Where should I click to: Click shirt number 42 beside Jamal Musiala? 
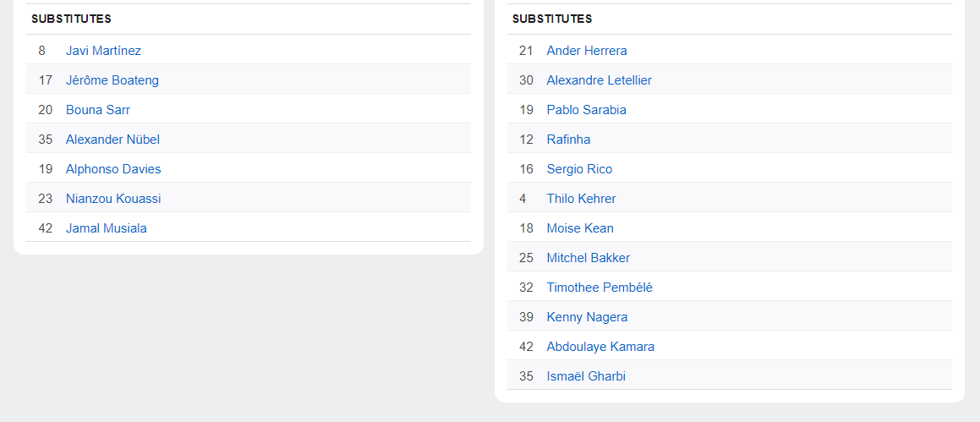point(46,228)
